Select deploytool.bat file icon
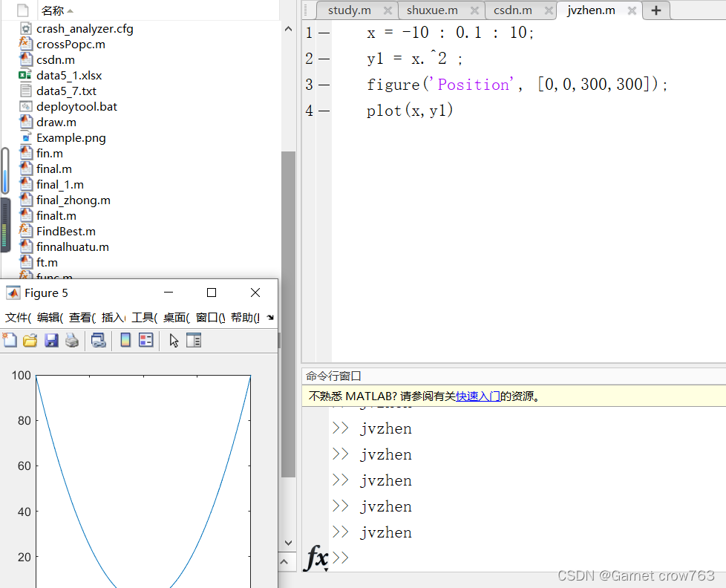This screenshot has width=726, height=588. point(26,106)
